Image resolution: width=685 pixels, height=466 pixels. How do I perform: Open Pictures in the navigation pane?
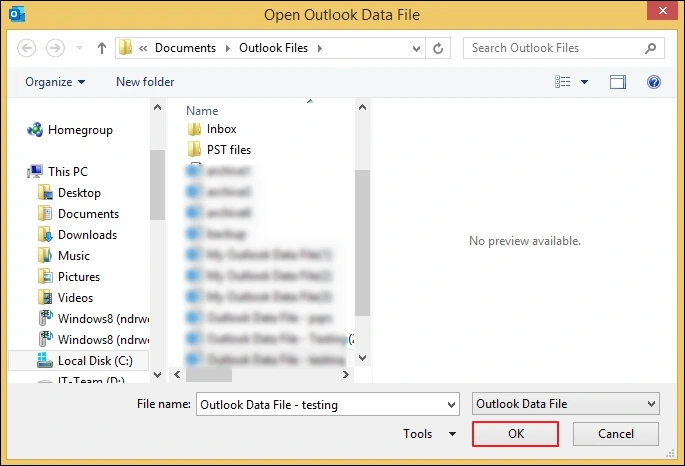click(x=79, y=276)
